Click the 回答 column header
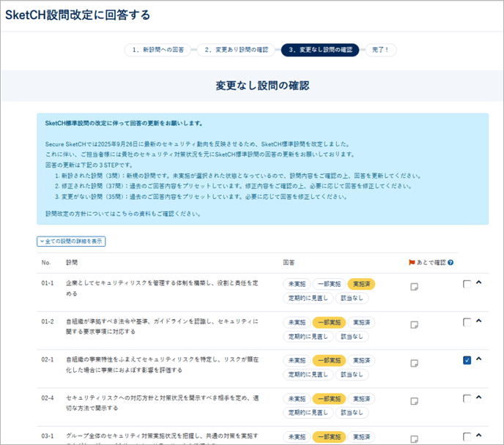 pyautogui.click(x=289, y=263)
